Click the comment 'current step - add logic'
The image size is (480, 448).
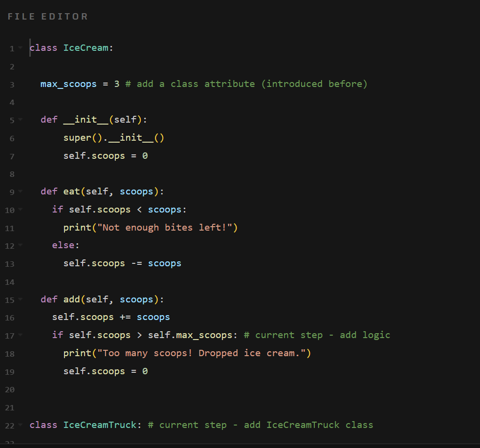tap(317, 335)
